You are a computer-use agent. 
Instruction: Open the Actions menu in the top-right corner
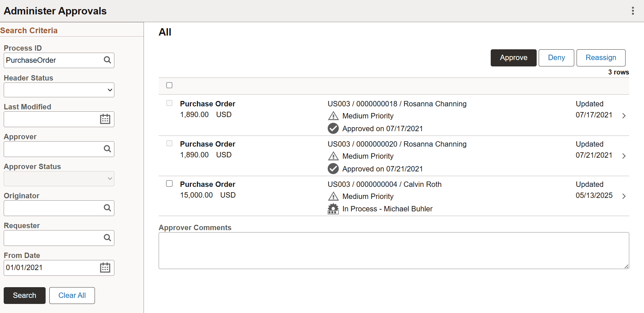pos(633,11)
